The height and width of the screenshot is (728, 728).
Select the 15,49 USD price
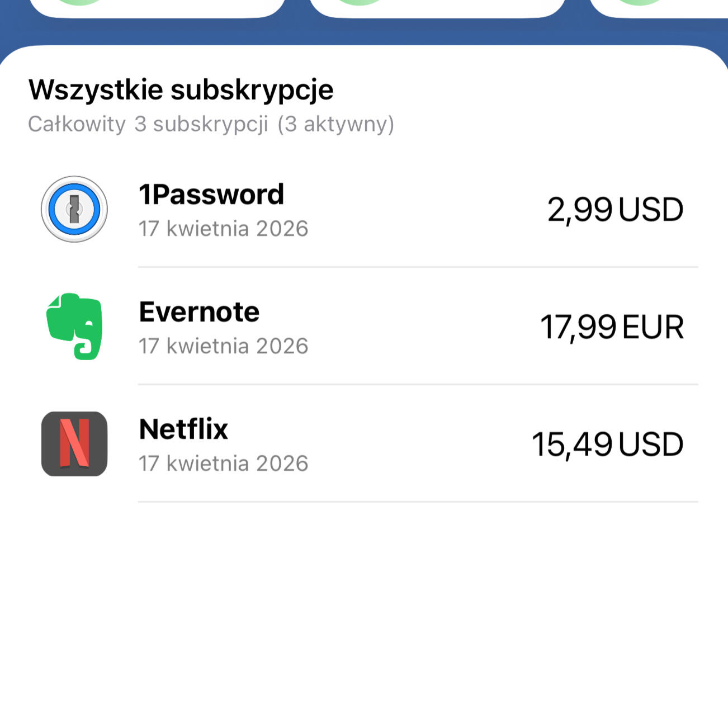coord(608,445)
